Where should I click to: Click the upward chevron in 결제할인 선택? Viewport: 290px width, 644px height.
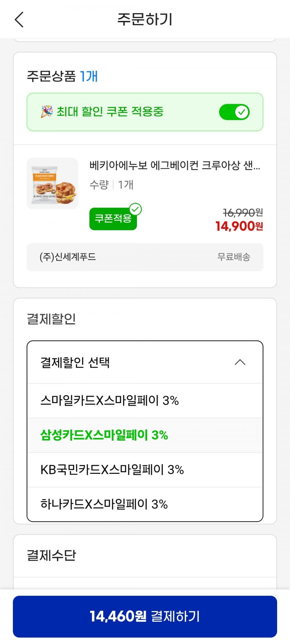pos(240,363)
